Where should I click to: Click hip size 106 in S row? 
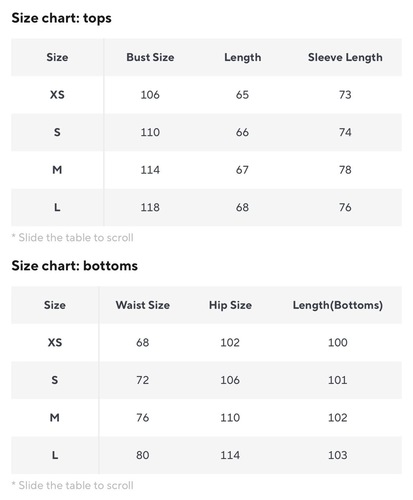click(x=230, y=380)
